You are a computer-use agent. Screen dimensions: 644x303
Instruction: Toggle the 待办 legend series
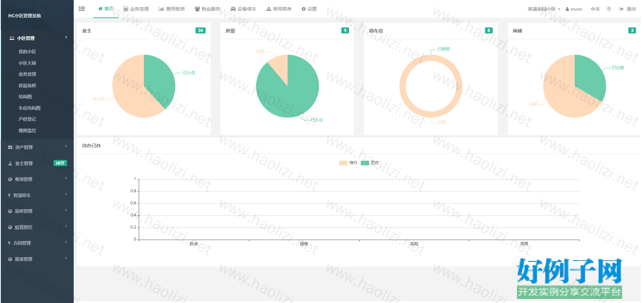349,163
